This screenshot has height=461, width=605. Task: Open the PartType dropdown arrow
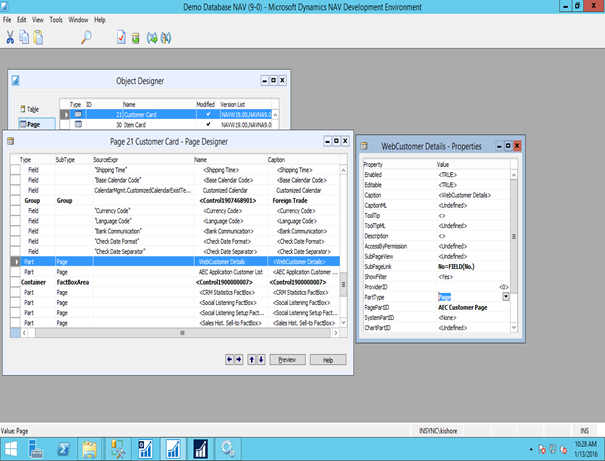[505, 297]
